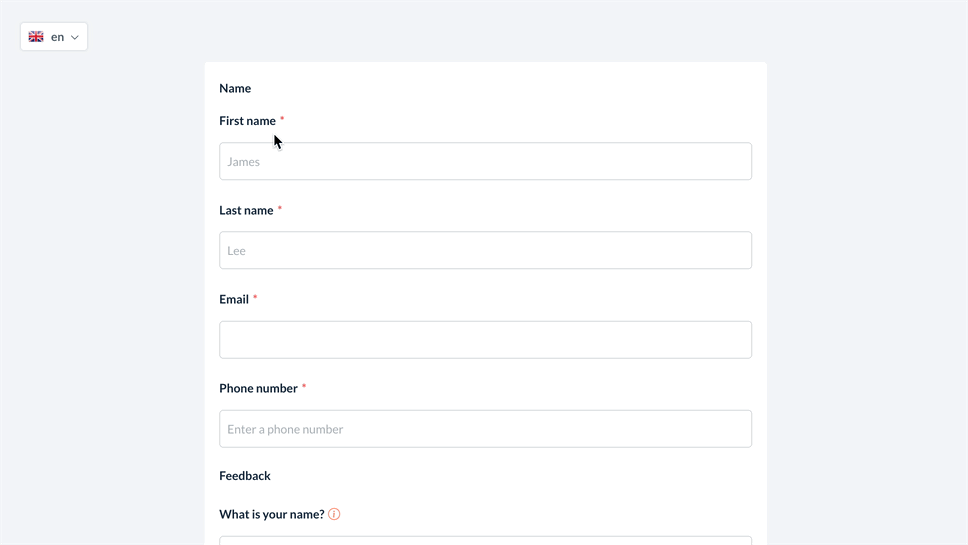Click into the Last name field
968x545 pixels.
point(485,250)
